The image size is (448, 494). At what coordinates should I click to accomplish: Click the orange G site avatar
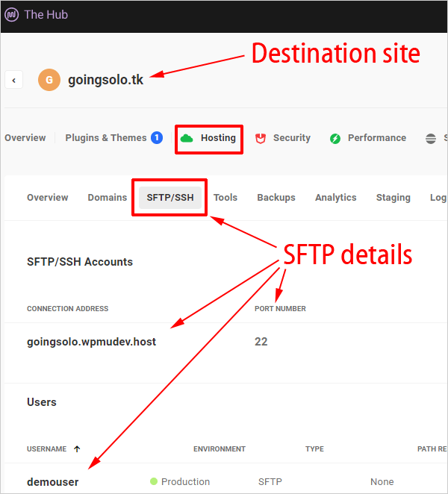pos(49,80)
